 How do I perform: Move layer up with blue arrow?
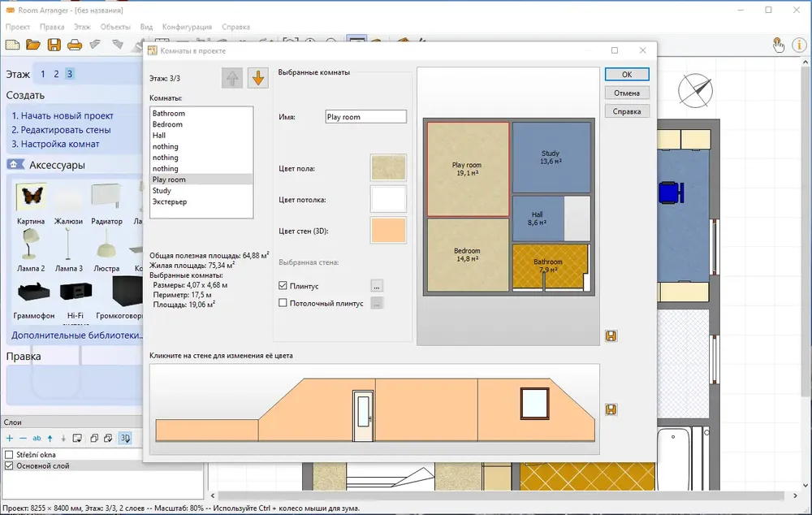(x=50, y=439)
